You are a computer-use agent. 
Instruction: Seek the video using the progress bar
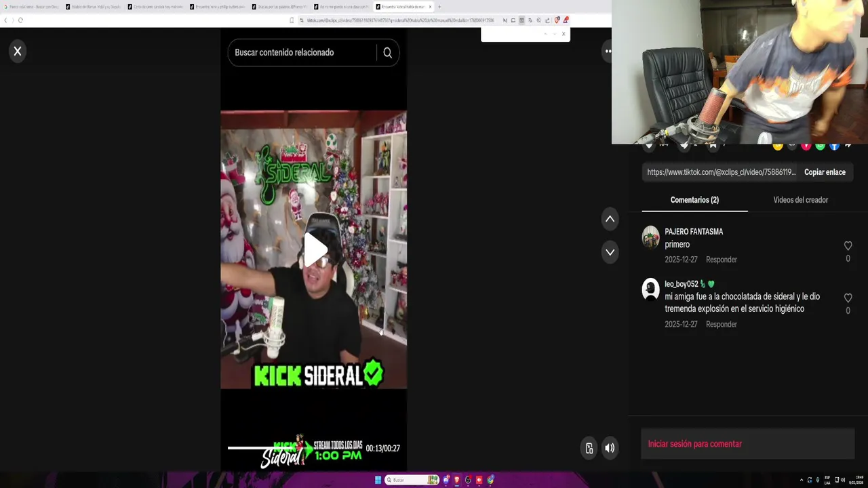tap(294, 448)
